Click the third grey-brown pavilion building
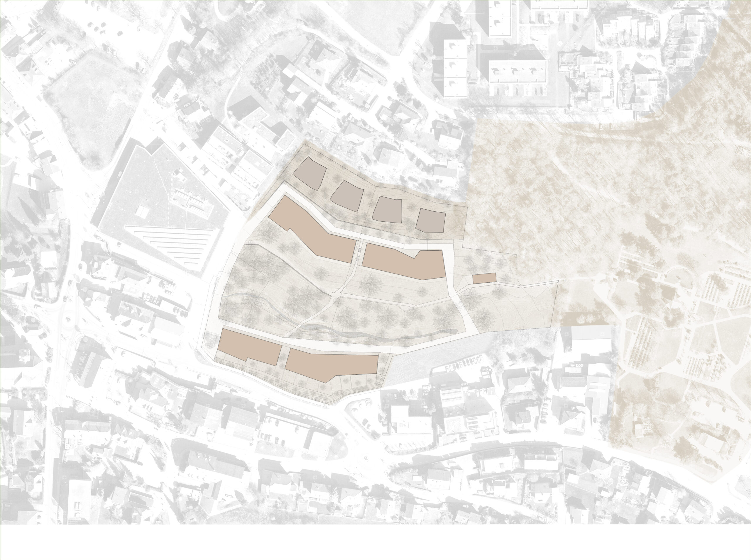Viewport: 751px width, 560px height. (x=387, y=210)
